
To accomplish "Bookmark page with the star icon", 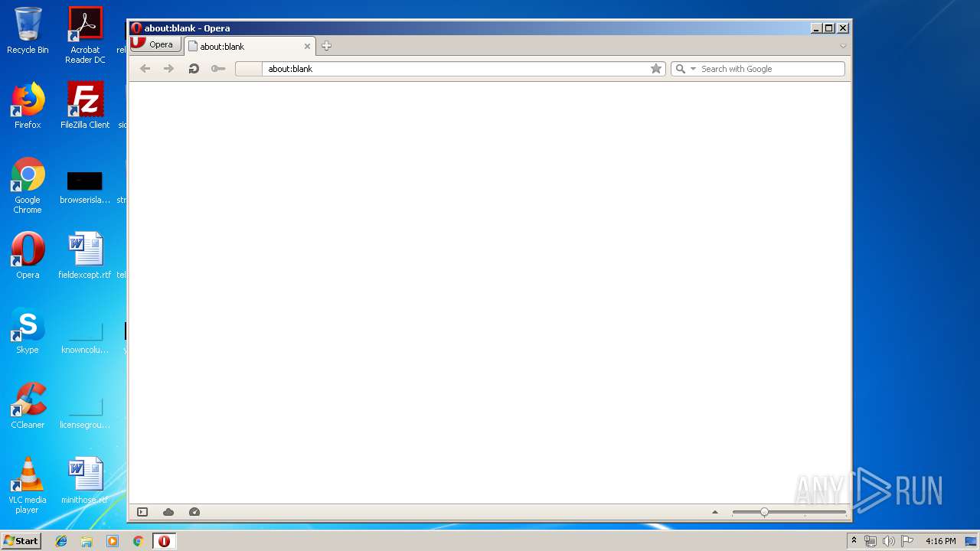I will [x=656, y=69].
